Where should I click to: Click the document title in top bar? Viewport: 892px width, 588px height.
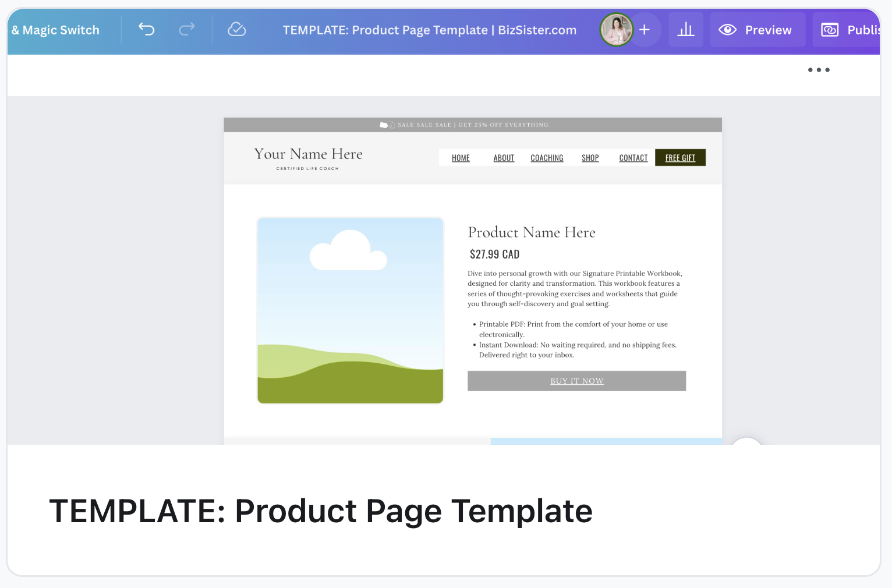(x=429, y=30)
